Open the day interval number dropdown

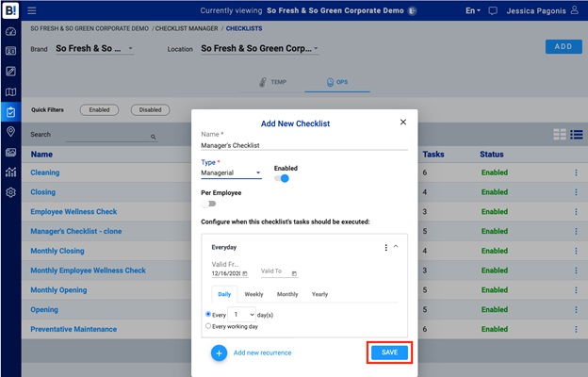[242, 315]
